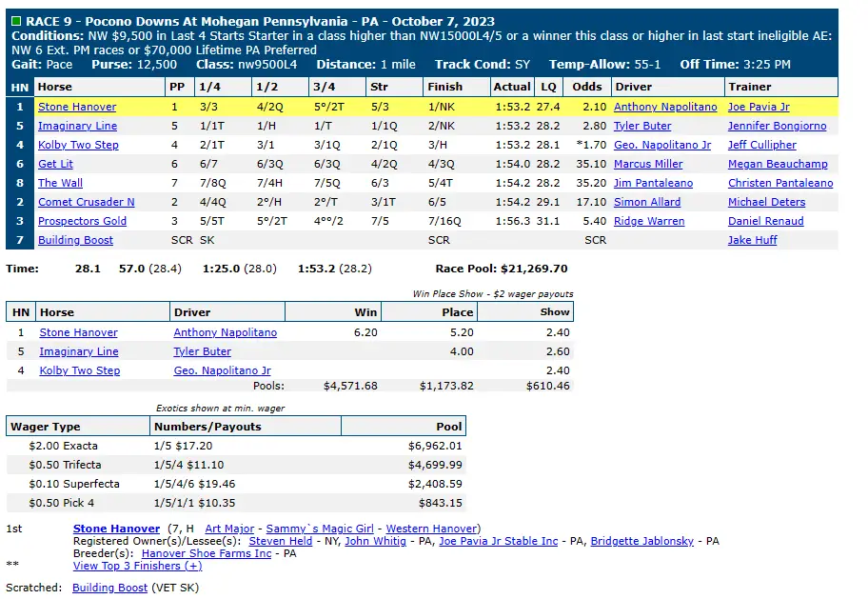Open trainer Daniel Renaud link
The width and height of the screenshot is (868, 599).
click(765, 221)
